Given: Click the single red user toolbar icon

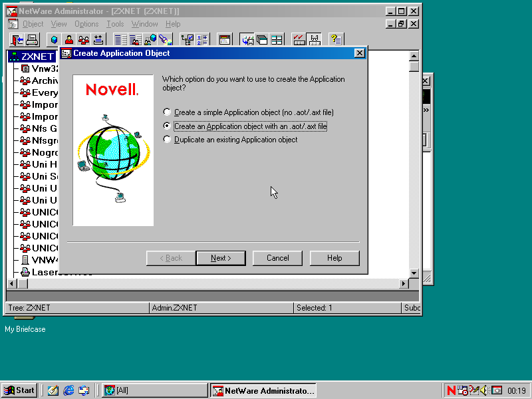Looking at the screenshot, I should tap(69, 40).
